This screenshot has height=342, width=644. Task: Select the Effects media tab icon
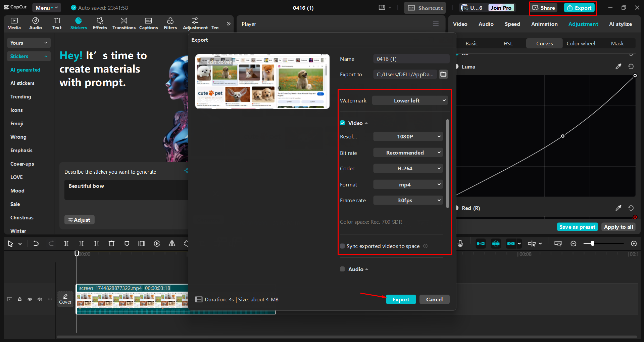(100, 23)
